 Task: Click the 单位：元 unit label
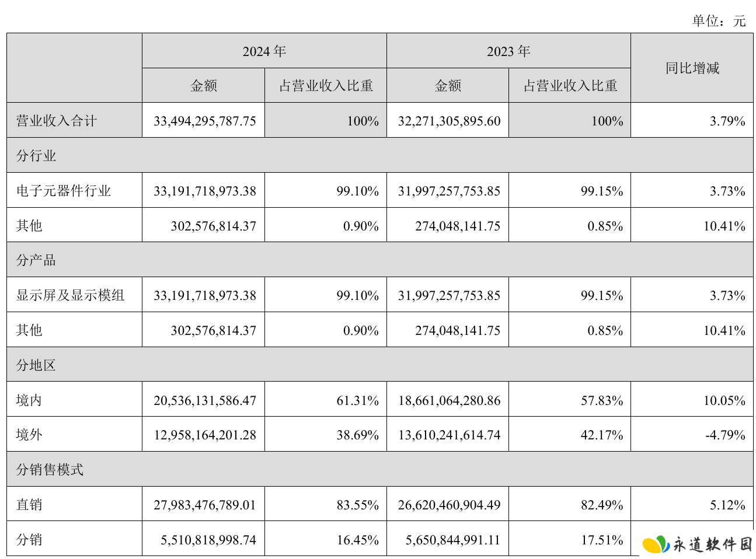(x=719, y=21)
